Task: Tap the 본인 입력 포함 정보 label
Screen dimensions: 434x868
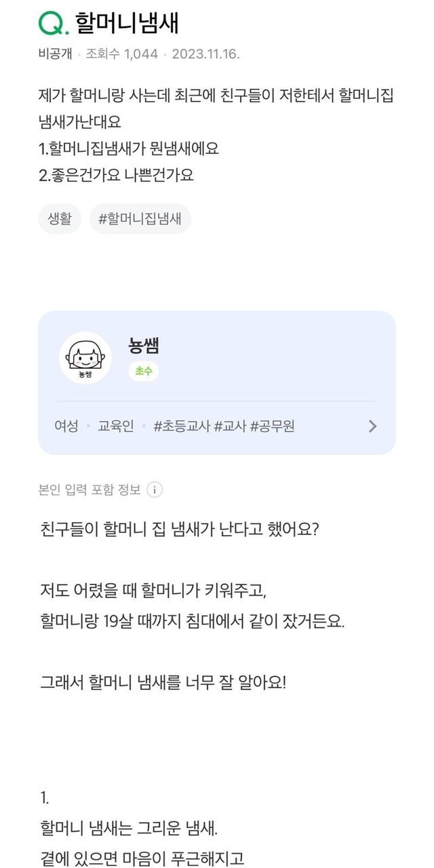Action: pos(90,490)
